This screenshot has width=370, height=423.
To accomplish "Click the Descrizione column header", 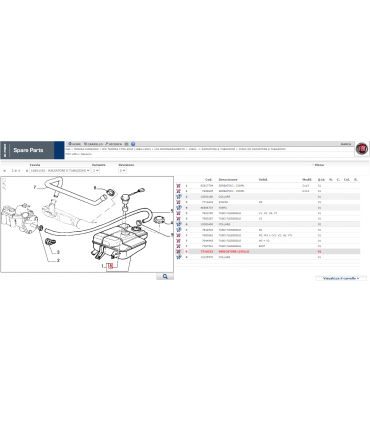I will click(228, 180).
